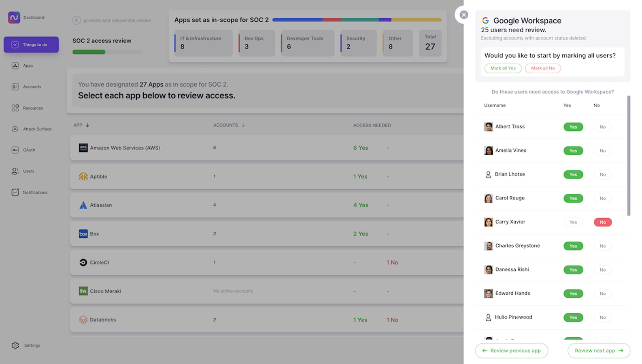Select the Dev Ops category card
This screenshot has height=364, width=642.
tap(257, 43)
